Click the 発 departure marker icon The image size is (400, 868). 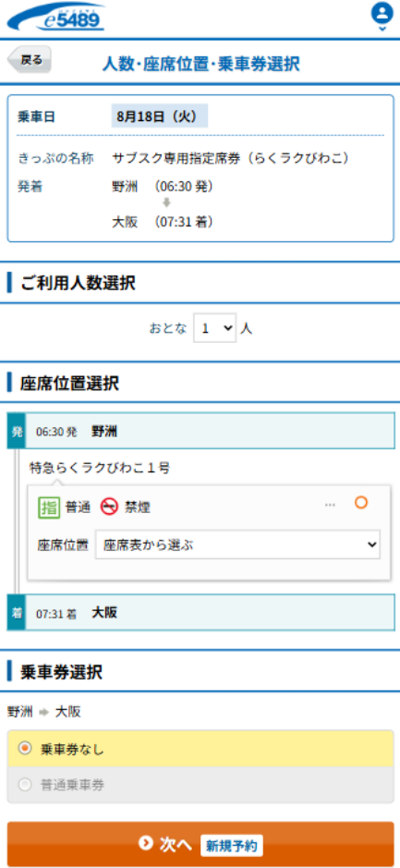point(16,431)
